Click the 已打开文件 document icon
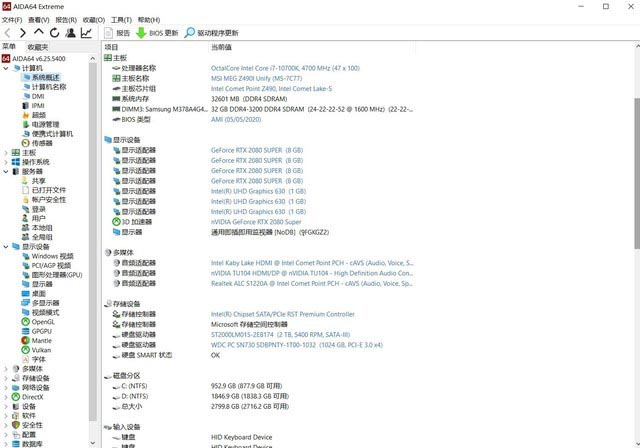 (26, 190)
